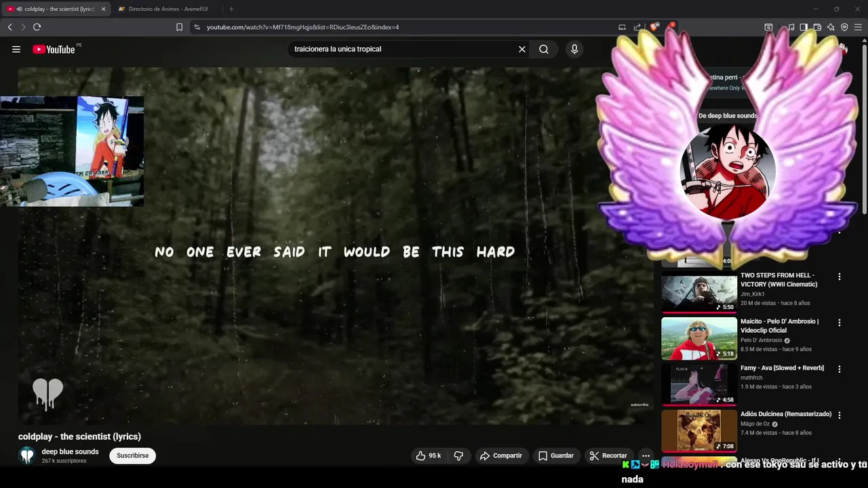This screenshot has height=488, width=868.
Task: Open a new browser tab
Action: [x=231, y=9]
